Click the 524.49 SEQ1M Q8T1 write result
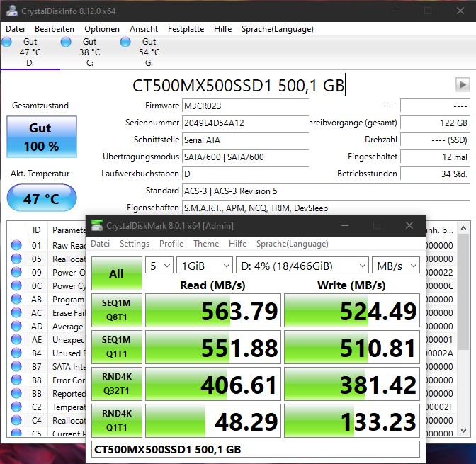 352,310
